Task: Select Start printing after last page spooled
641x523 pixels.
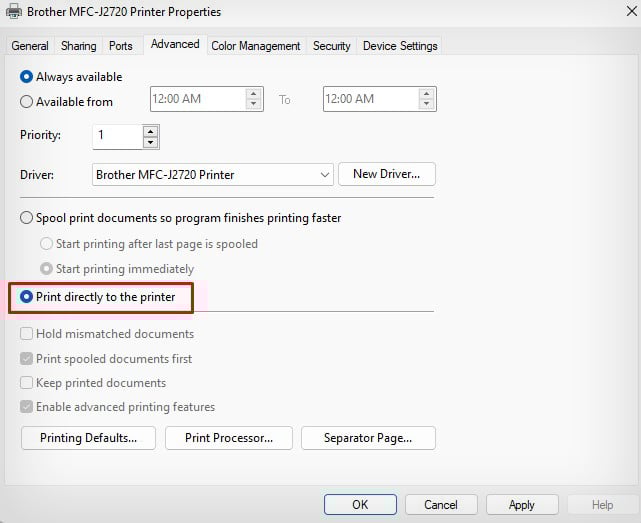Action: click(46, 244)
